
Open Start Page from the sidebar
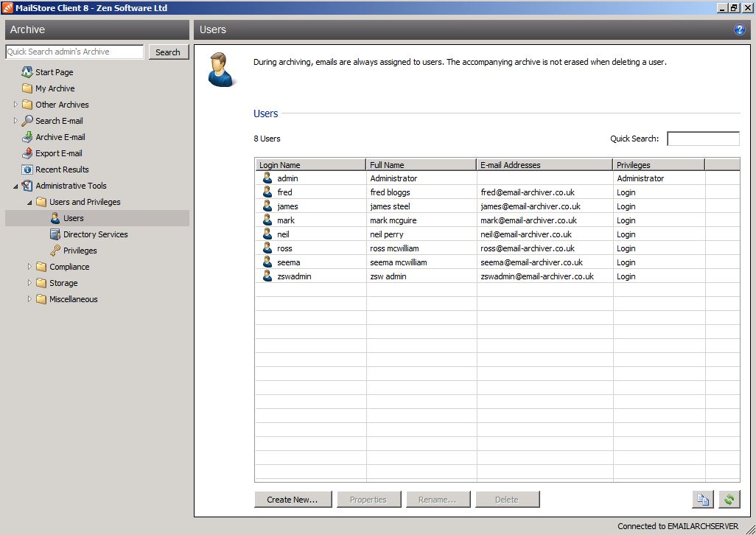point(54,72)
